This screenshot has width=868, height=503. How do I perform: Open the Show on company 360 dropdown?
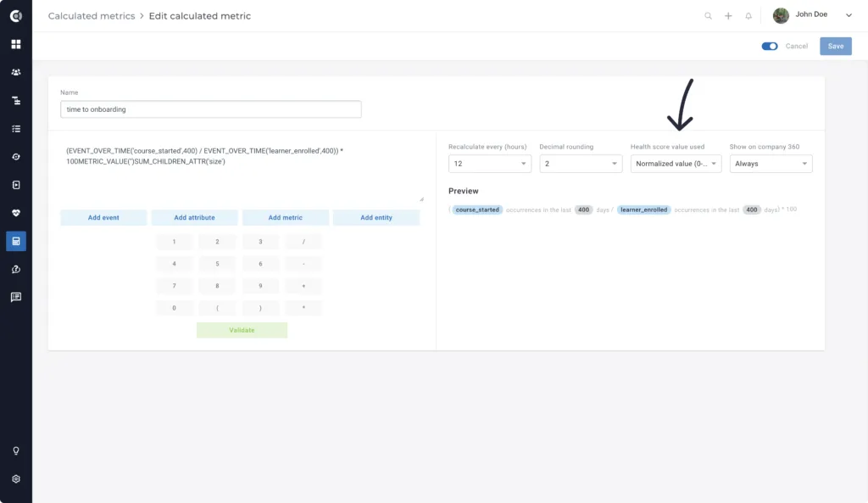[771, 164]
